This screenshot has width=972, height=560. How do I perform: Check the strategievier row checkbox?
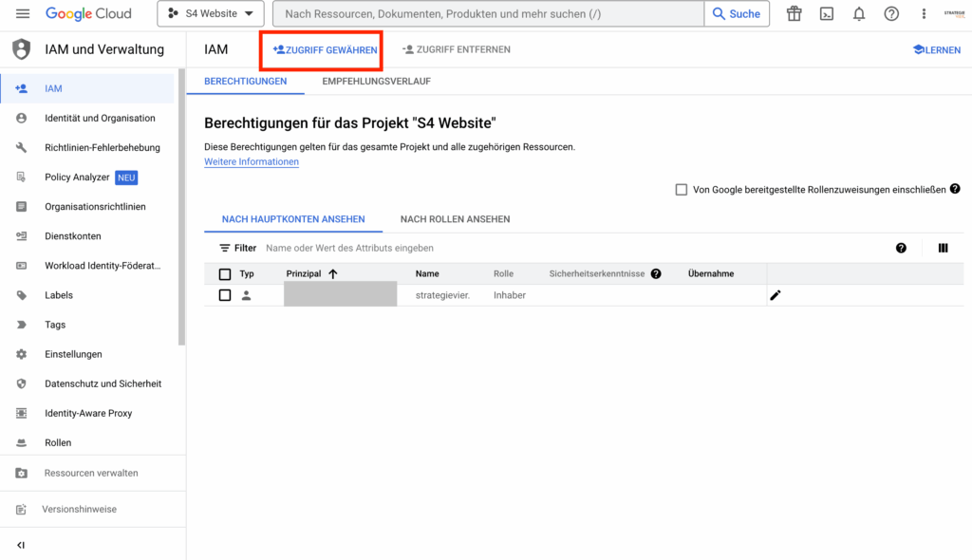(x=225, y=295)
